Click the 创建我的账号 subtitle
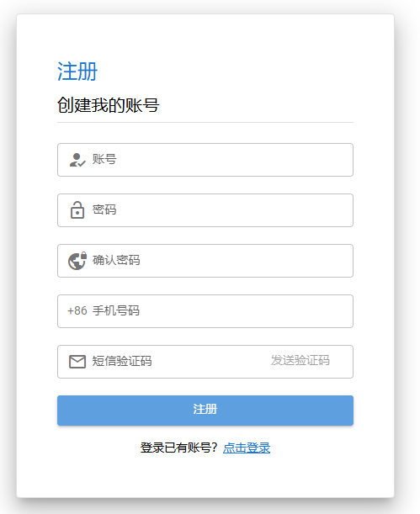Image resolution: width=420 pixels, height=514 pixels. (x=109, y=105)
